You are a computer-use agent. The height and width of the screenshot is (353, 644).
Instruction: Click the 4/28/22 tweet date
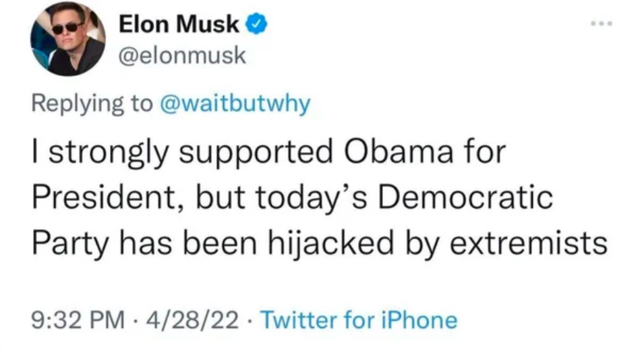coord(192,320)
